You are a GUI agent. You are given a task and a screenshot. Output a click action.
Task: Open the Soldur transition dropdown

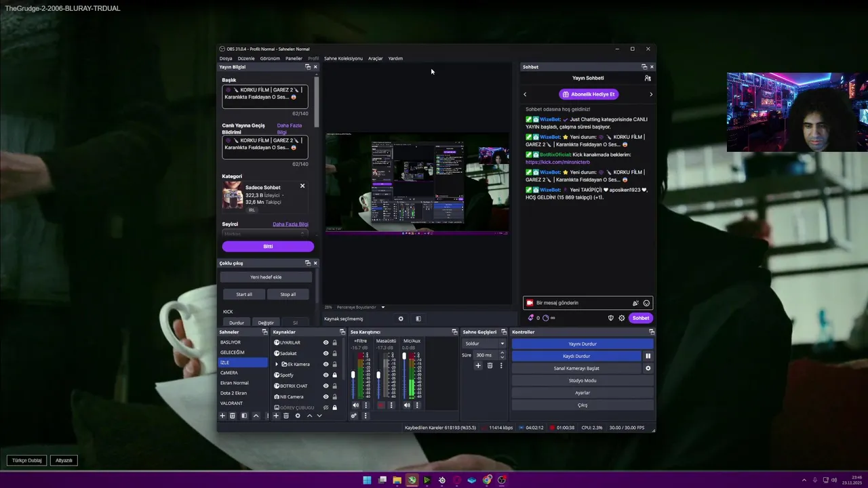[x=484, y=344]
